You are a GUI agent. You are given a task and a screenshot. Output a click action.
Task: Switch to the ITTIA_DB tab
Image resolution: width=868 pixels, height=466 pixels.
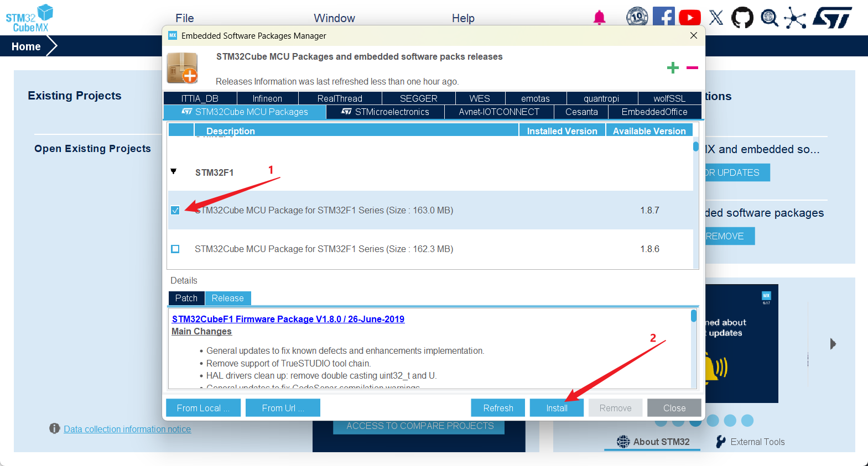[200, 98]
